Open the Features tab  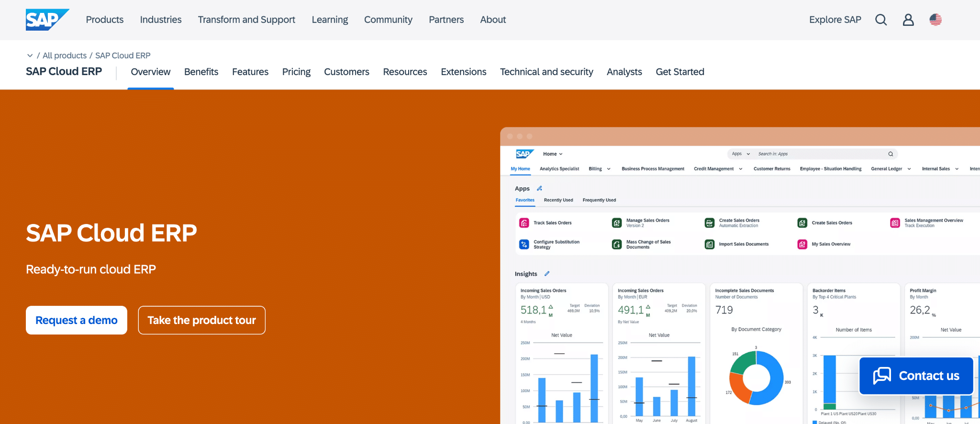click(250, 72)
